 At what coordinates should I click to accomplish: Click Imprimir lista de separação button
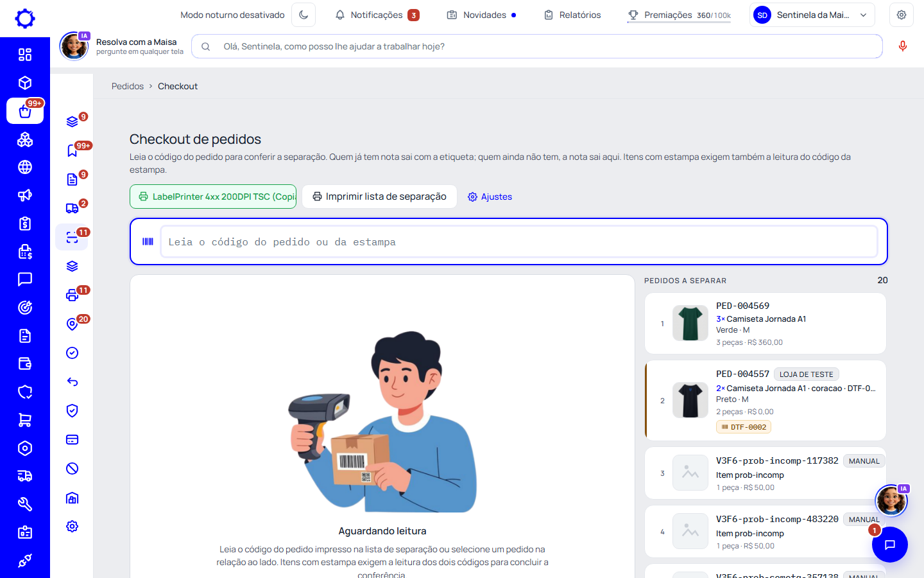tap(379, 197)
